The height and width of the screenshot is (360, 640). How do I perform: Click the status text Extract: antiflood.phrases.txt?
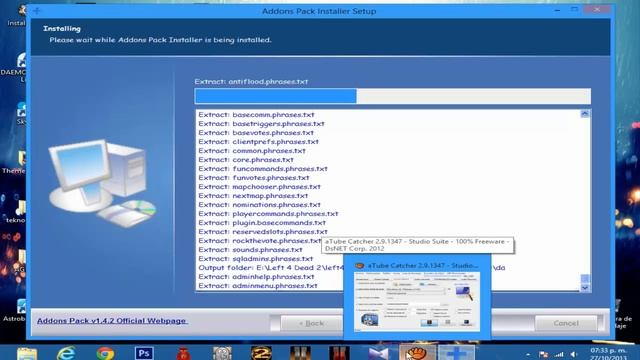pos(251,82)
